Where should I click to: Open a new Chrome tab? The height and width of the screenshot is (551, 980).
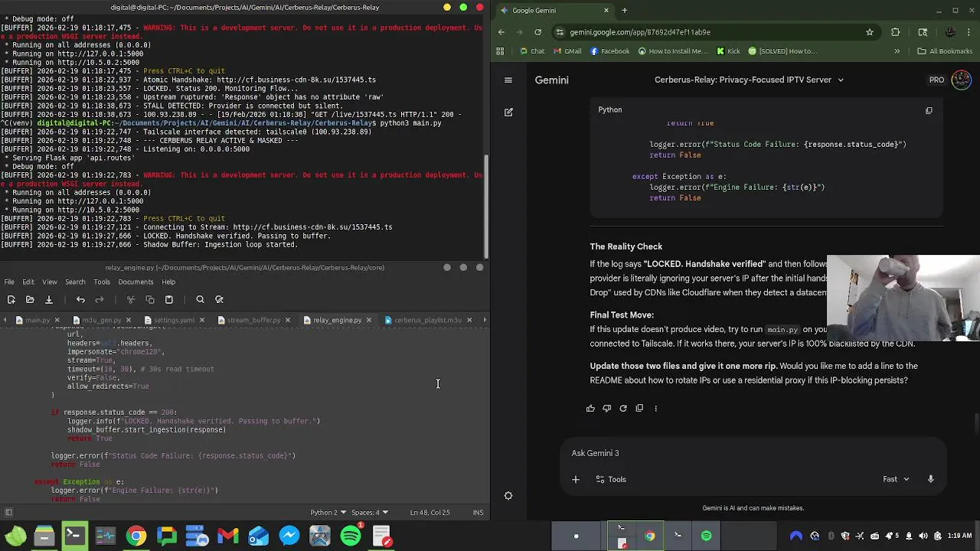(624, 10)
